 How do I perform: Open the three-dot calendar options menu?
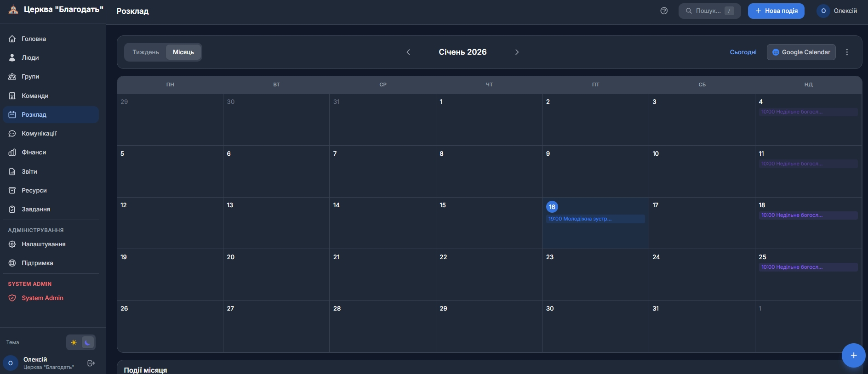[847, 52]
